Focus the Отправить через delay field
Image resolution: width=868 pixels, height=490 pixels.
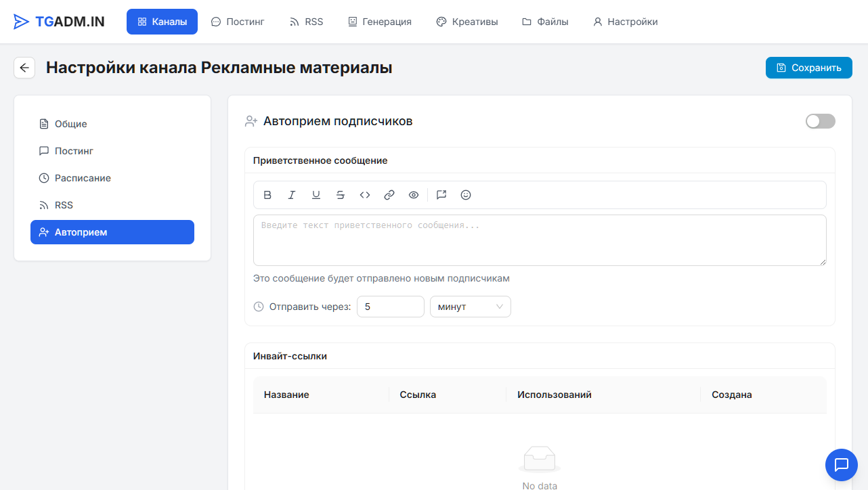pyautogui.click(x=390, y=307)
